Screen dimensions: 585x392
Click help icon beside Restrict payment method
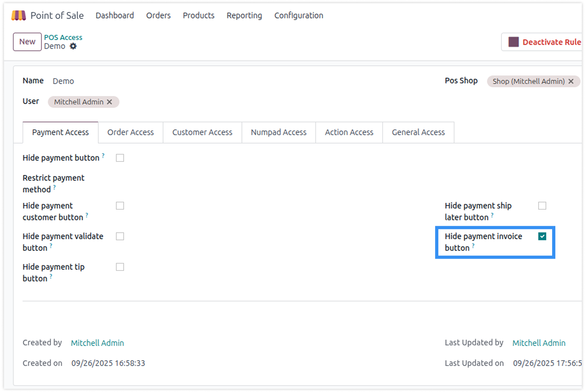click(x=54, y=187)
